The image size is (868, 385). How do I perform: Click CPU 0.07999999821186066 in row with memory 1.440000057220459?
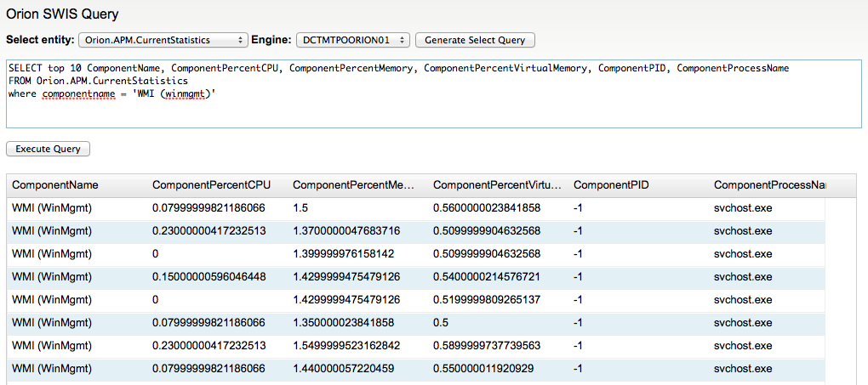(x=208, y=368)
